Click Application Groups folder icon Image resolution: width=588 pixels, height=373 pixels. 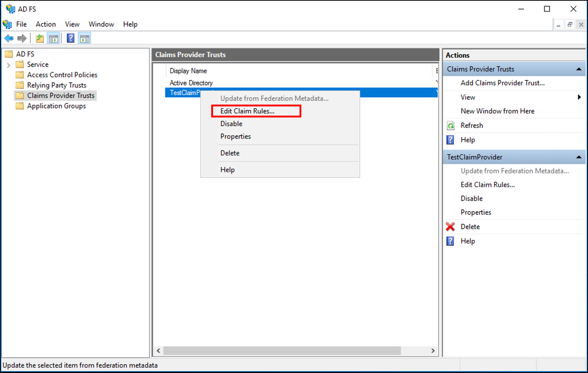20,106
